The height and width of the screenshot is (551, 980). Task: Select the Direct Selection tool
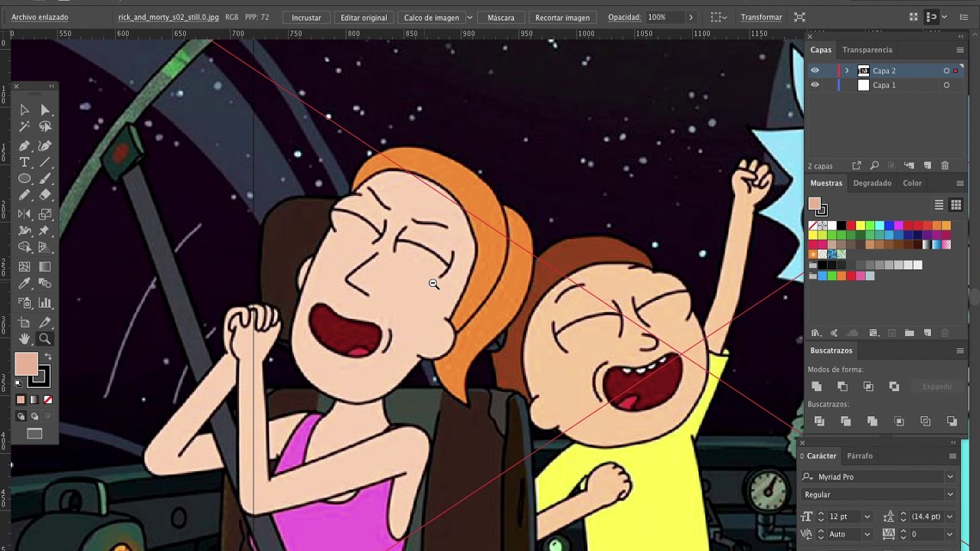coord(45,110)
